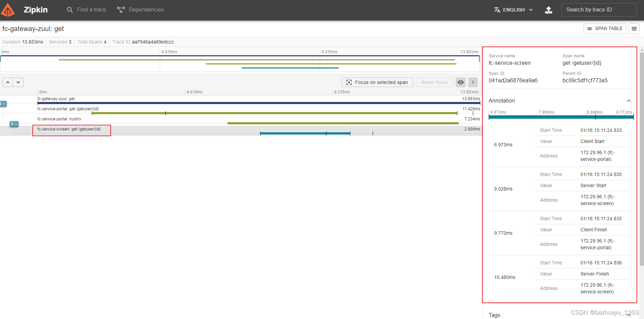
Task: Click the trace ID aa7946a4a69edccc
Action: 153,42
